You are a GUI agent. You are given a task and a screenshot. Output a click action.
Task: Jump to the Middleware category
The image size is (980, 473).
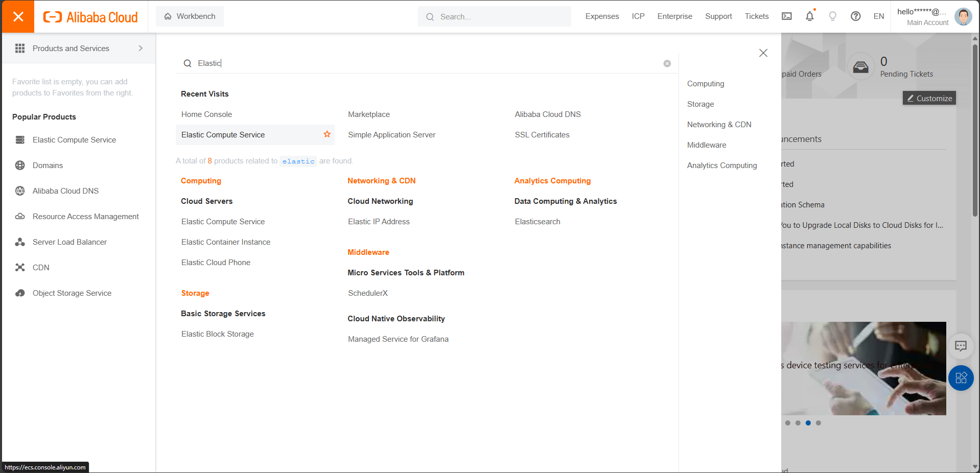point(707,145)
